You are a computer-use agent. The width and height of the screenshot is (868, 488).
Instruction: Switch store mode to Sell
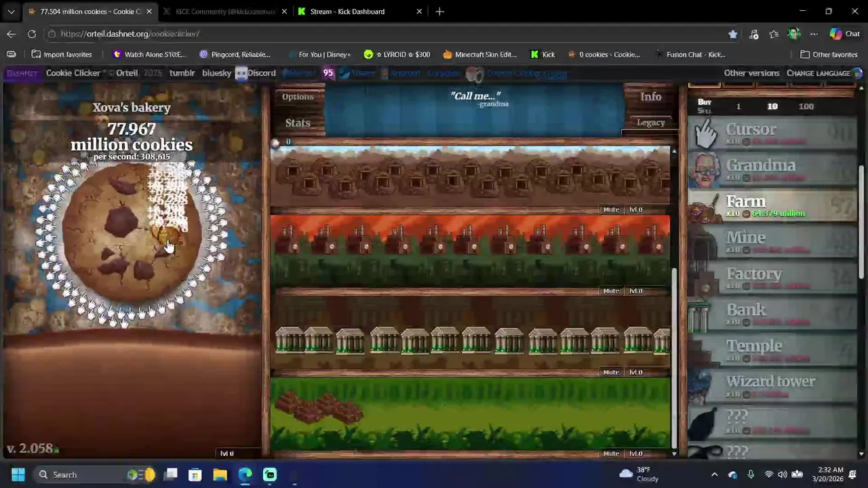(705, 111)
